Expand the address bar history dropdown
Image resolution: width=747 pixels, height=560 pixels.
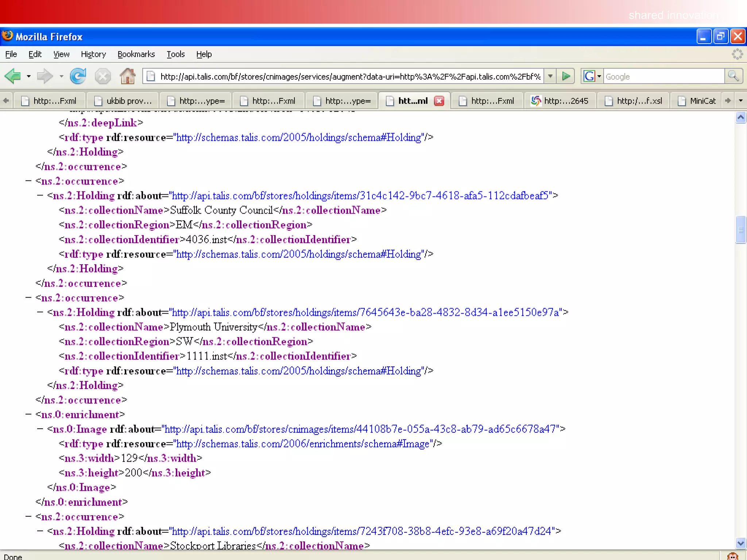click(x=550, y=76)
